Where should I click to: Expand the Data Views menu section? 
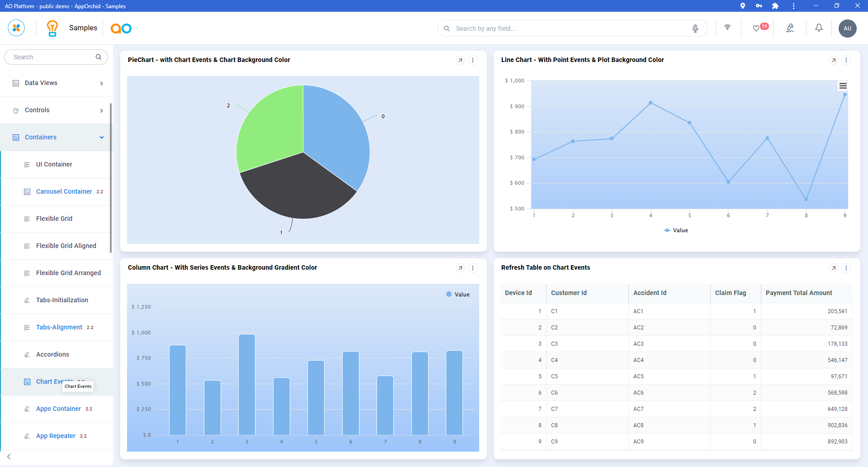[57, 83]
